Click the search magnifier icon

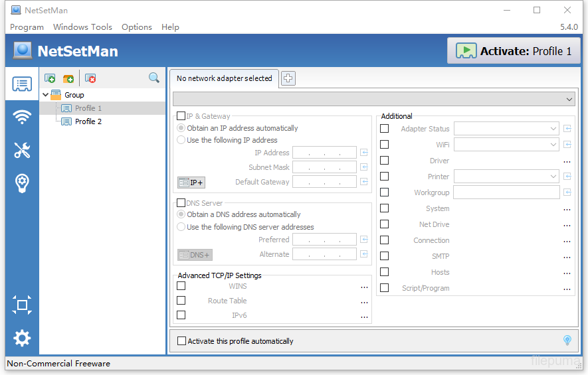tap(154, 78)
